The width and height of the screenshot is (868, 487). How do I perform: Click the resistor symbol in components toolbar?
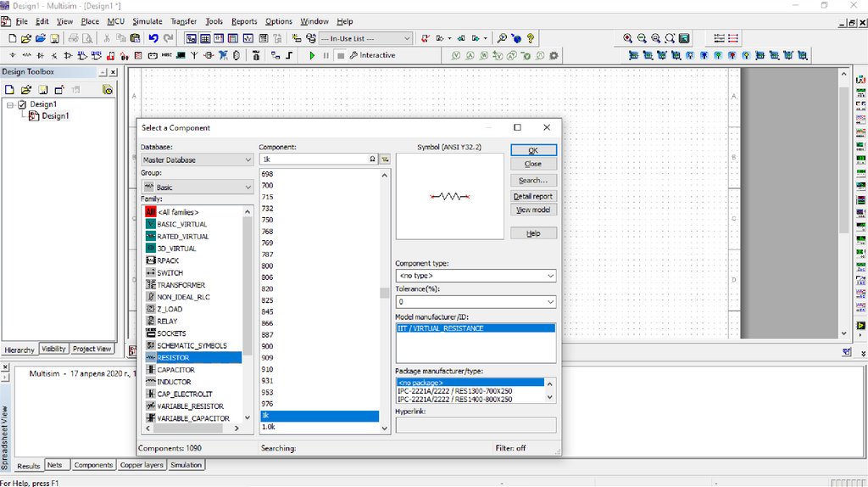[x=26, y=55]
